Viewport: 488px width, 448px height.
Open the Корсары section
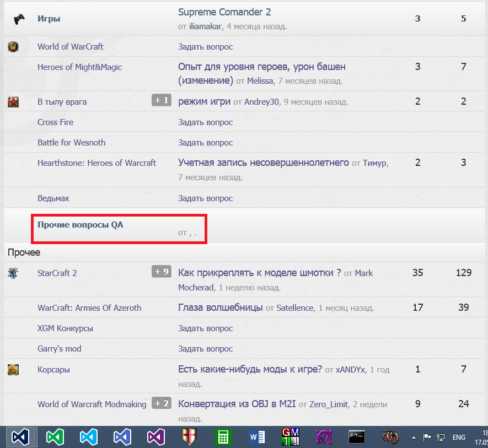pyautogui.click(x=53, y=370)
